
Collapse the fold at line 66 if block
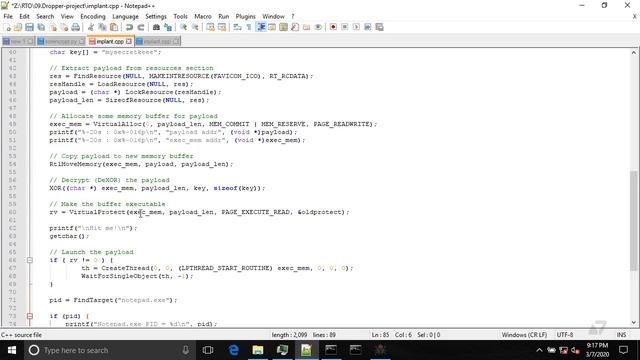pos(30,260)
